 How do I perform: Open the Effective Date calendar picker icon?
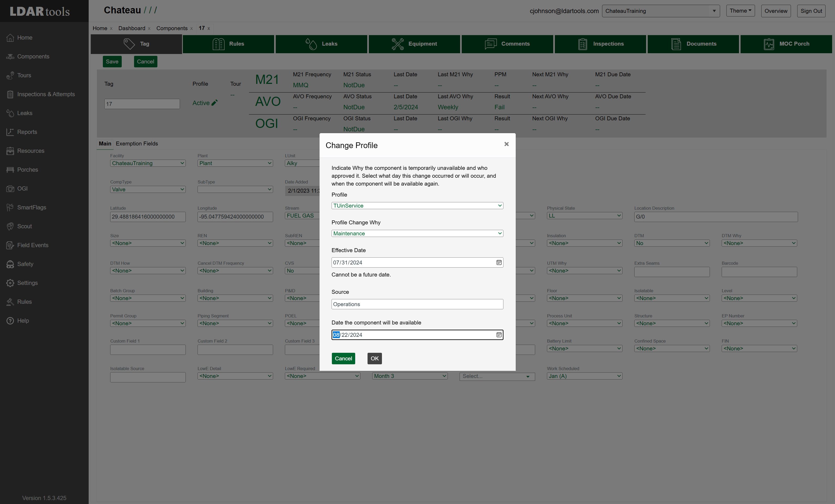pos(499,263)
